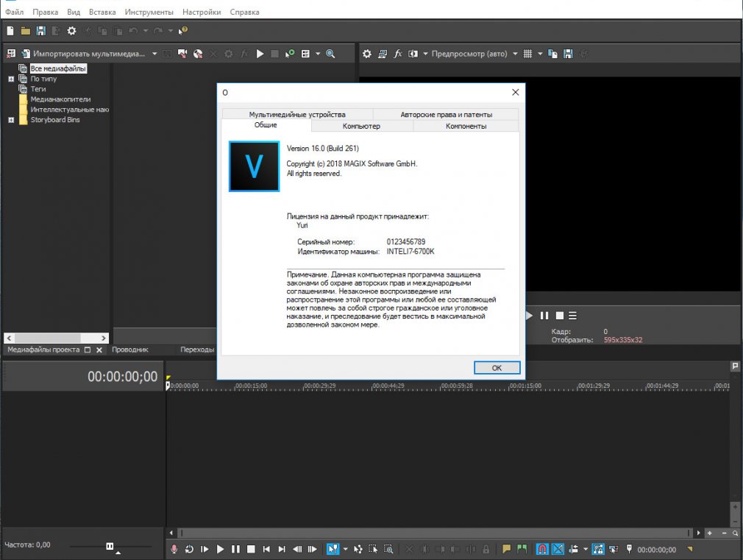Open the Файл menu
Image resolution: width=743 pixels, height=560 pixels.
click(x=14, y=12)
